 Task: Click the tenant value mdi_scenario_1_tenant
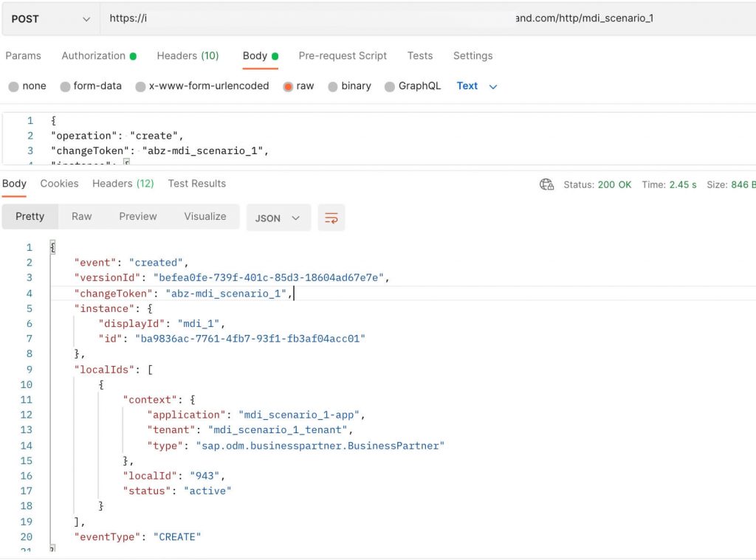click(x=278, y=430)
